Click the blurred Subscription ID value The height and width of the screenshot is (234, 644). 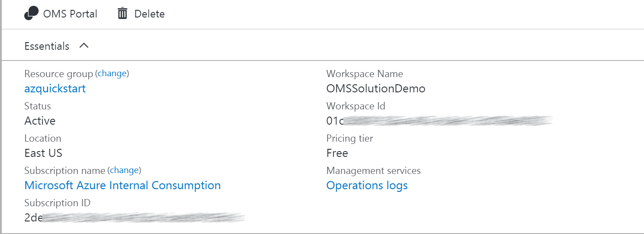point(134,218)
